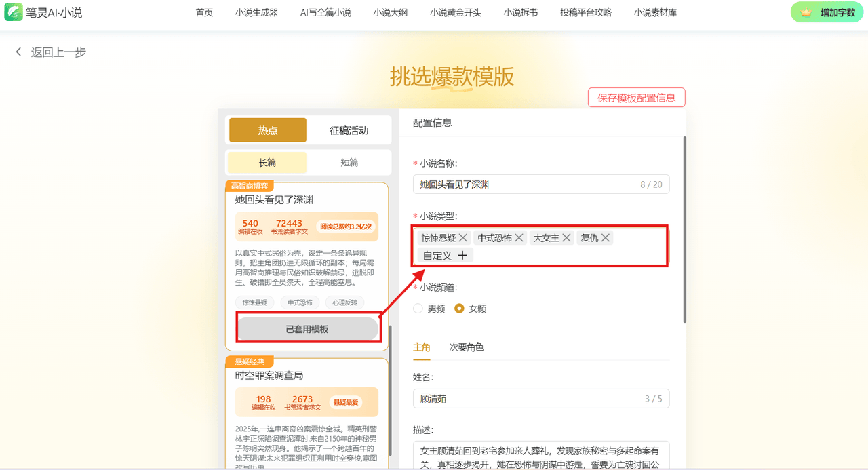The width and height of the screenshot is (868, 470).
Task: Click the 笔灵AI logo icon
Action: coord(14,12)
